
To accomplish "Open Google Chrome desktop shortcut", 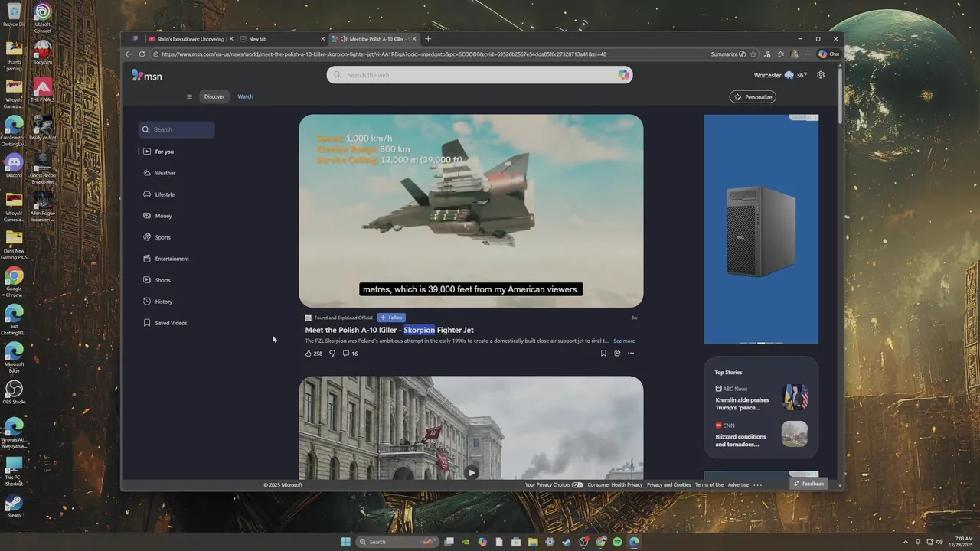I will click(x=14, y=282).
